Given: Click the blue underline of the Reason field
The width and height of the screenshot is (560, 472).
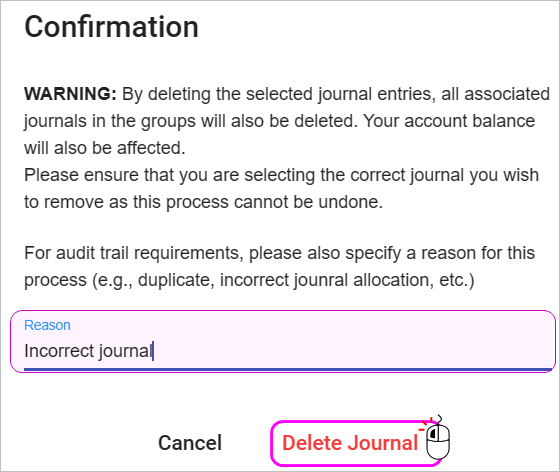Looking at the screenshot, I should pos(288,370).
